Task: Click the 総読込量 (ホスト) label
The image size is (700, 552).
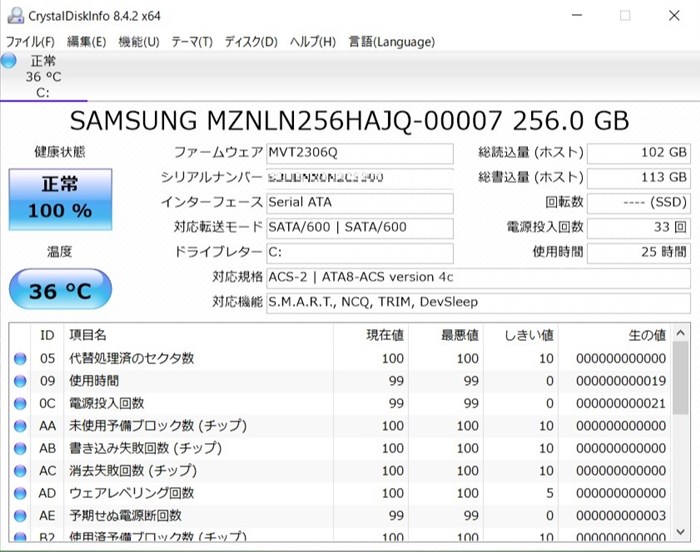Action: click(530, 153)
